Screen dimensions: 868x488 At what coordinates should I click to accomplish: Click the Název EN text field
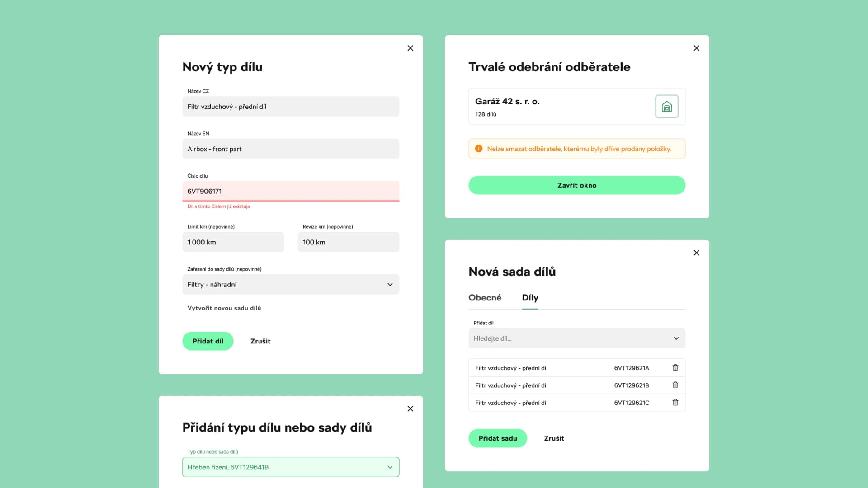(x=290, y=149)
